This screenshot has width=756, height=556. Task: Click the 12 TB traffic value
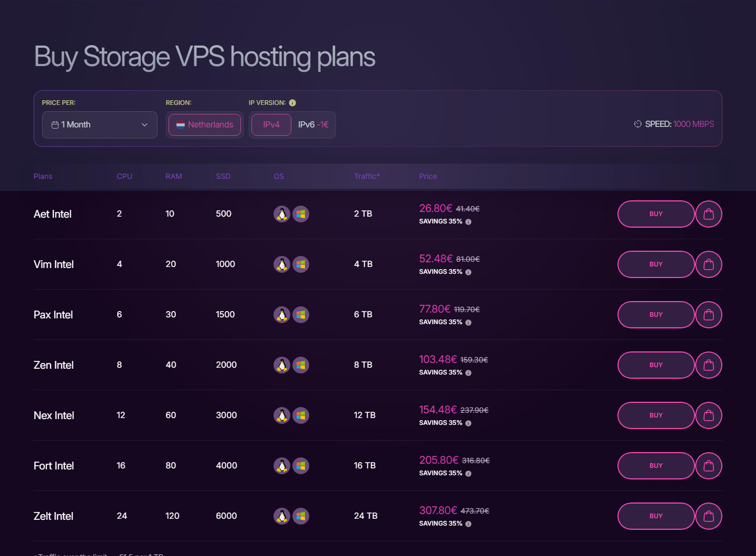point(364,415)
